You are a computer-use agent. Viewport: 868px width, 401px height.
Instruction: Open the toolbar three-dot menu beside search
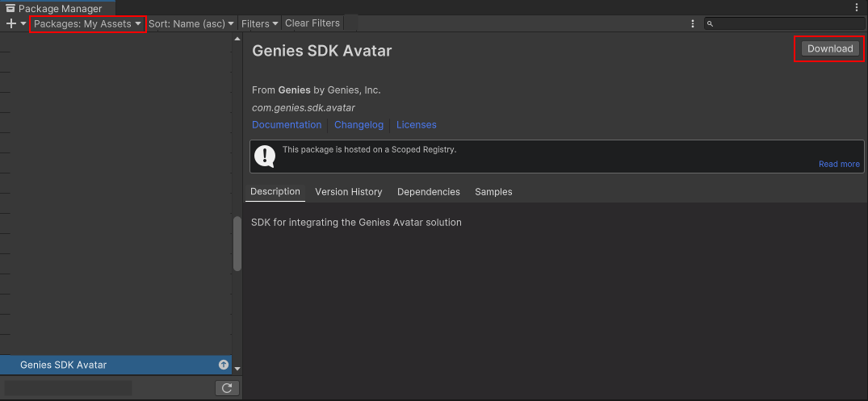coord(693,24)
